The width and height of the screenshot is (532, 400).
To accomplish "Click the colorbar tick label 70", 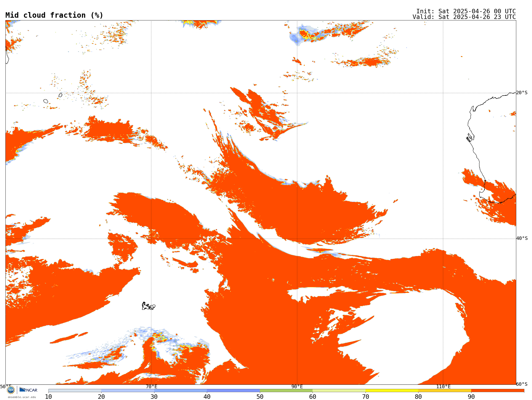I will click(366, 397).
